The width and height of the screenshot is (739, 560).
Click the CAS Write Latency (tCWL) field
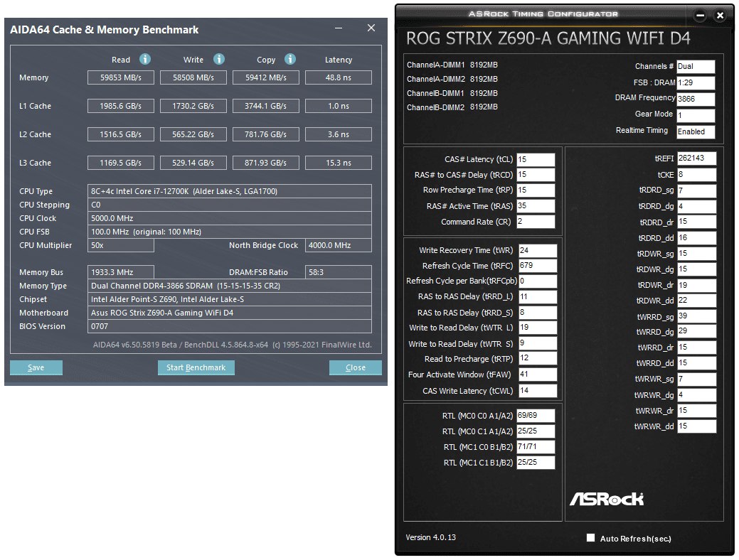tap(538, 391)
